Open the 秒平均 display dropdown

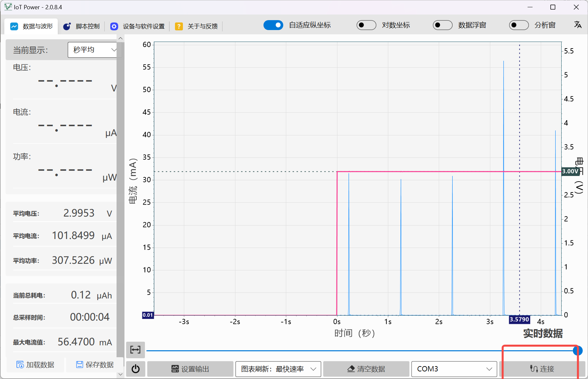[92, 50]
